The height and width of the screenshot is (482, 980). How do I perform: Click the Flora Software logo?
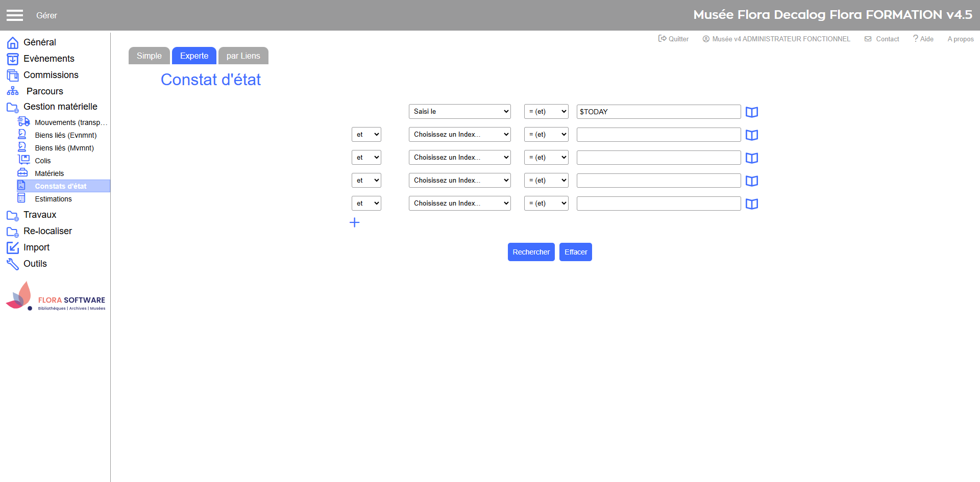56,296
